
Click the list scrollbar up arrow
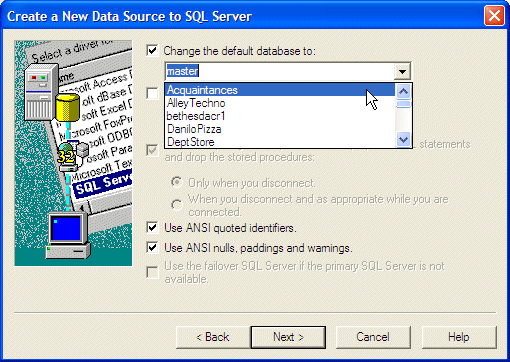(403, 91)
